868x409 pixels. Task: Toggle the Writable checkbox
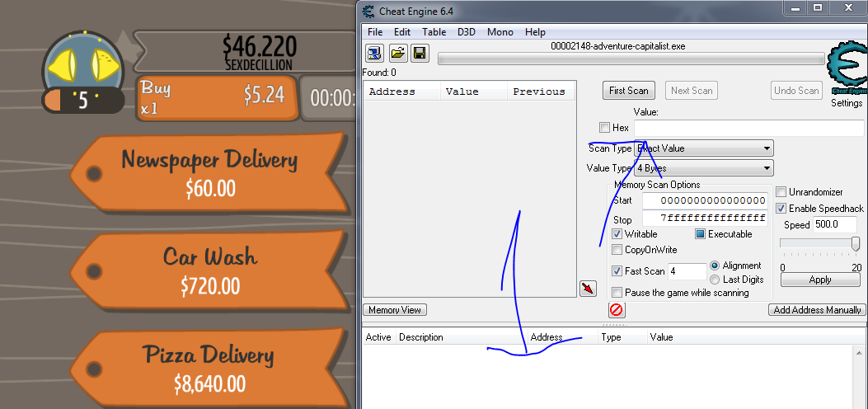click(617, 234)
